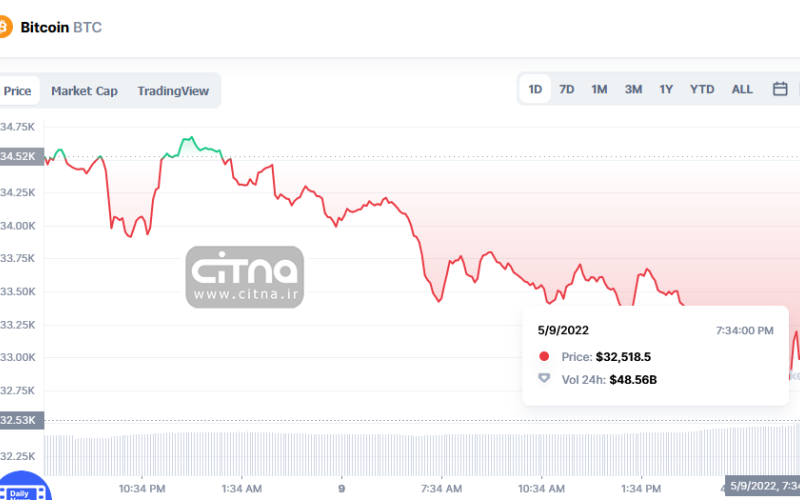This screenshot has width=800, height=500.
Task: Open the TradingView chart tab
Action: (173, 91)
